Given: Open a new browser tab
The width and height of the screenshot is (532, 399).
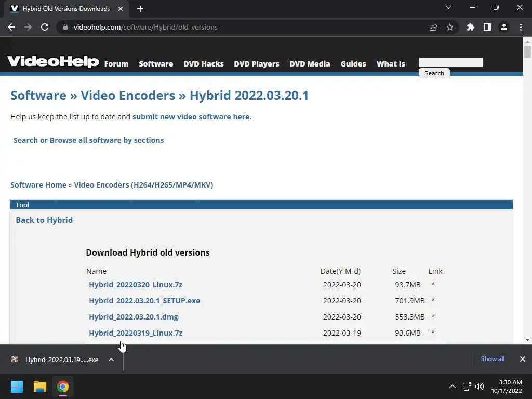Looking at the screenshot, I should pos(140,9).
